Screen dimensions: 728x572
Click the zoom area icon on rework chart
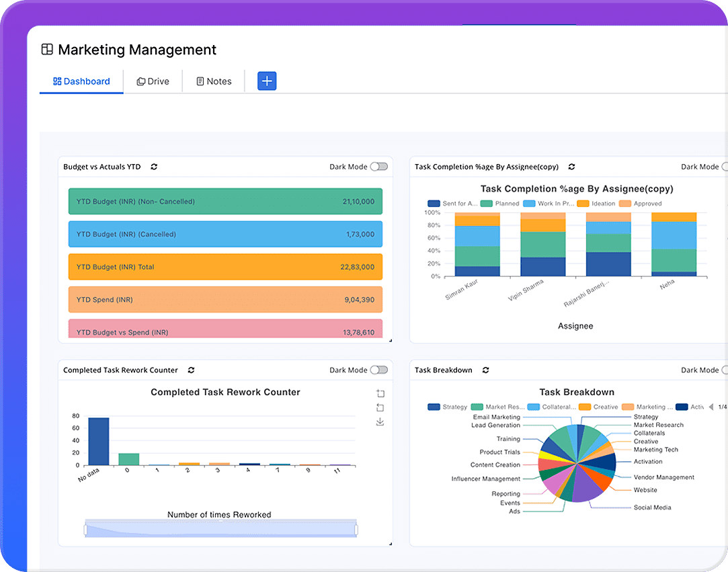[380, 393]
